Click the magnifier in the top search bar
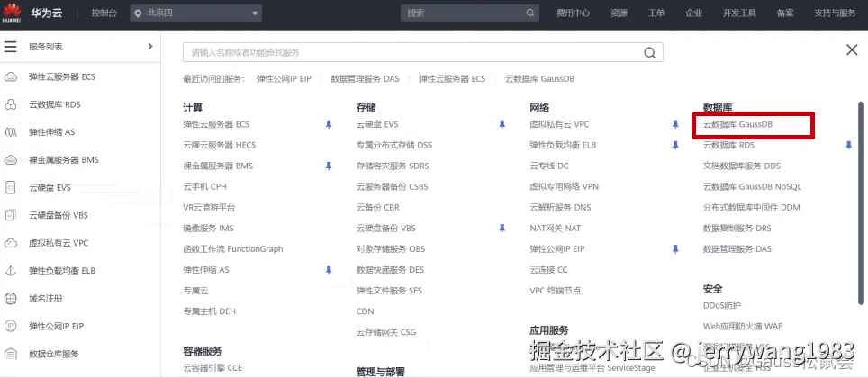Screen dimensions: 868x378 tap(529, 13)
